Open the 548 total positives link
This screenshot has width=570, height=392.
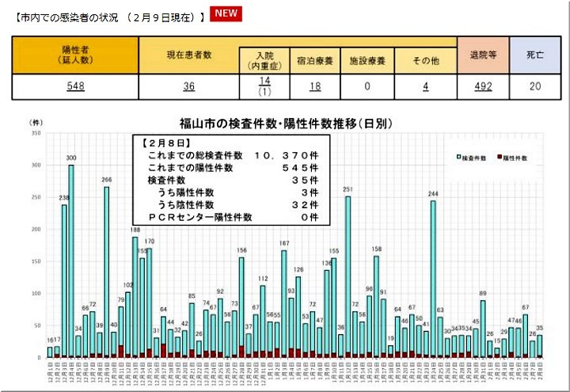[x=75, y=87]
